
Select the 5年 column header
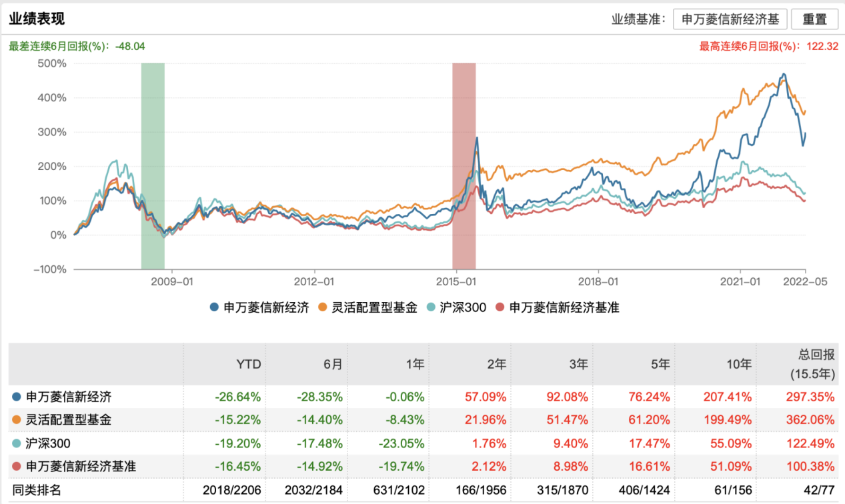click(660, 365)
